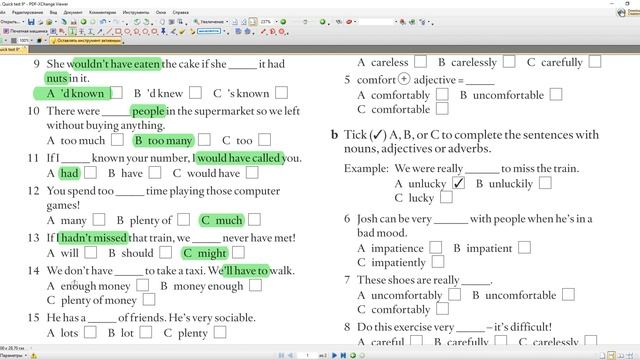
Task: Open the Редактирование menu
Action: point(27,13)
